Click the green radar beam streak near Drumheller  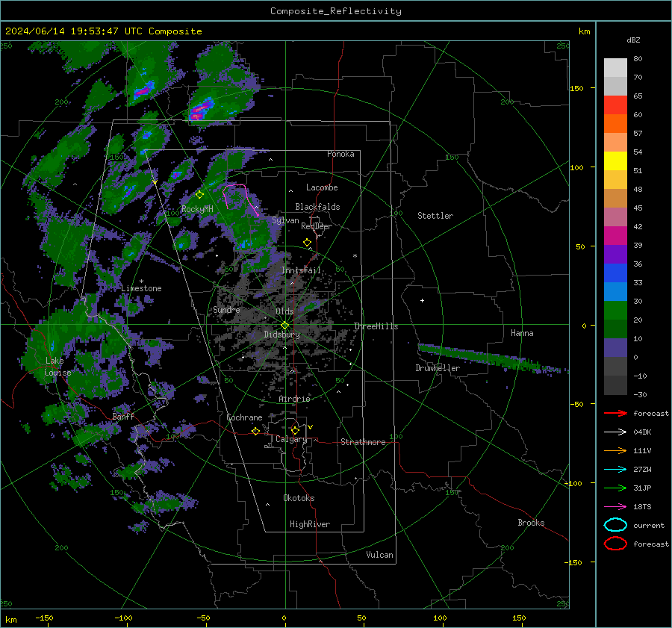tap(493, 358)
